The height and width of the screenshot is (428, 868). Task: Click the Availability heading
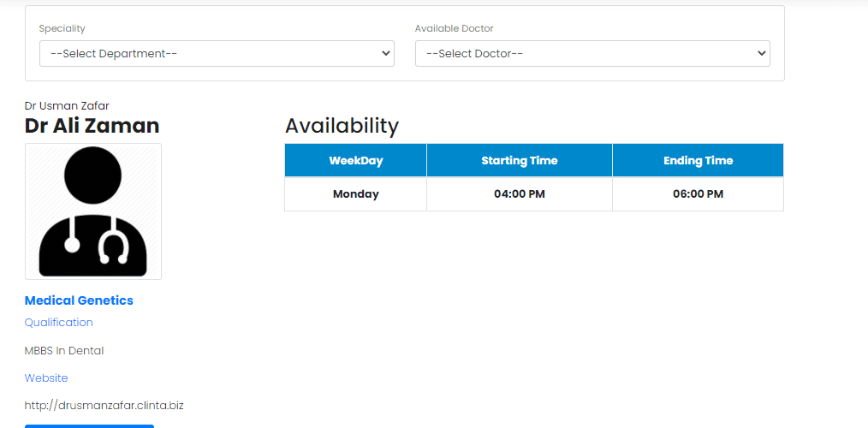(x=342, y=126)
